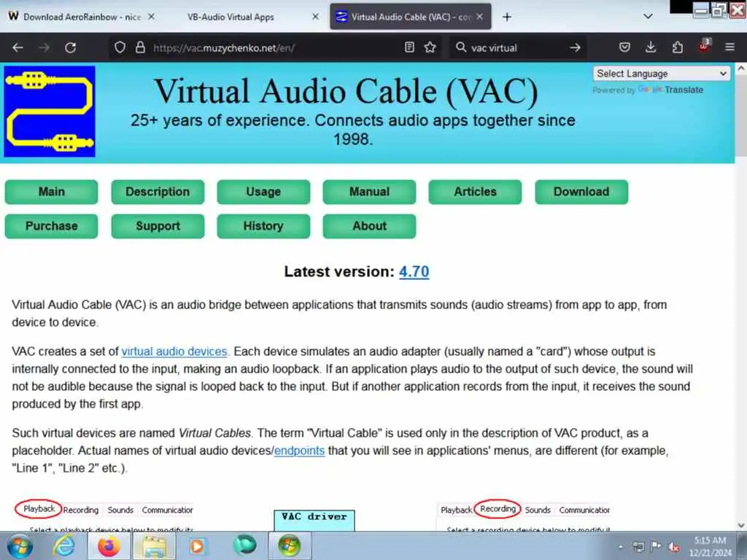This screenshot has width=747, height=560.
Task: Open the Manual page button
Action: tap(369, 192)
